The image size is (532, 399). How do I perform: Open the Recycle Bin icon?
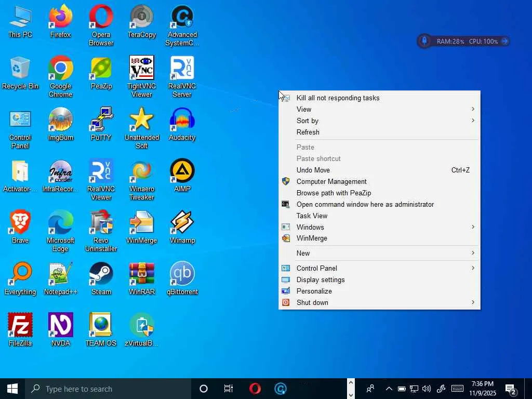[x=20, y=72]
